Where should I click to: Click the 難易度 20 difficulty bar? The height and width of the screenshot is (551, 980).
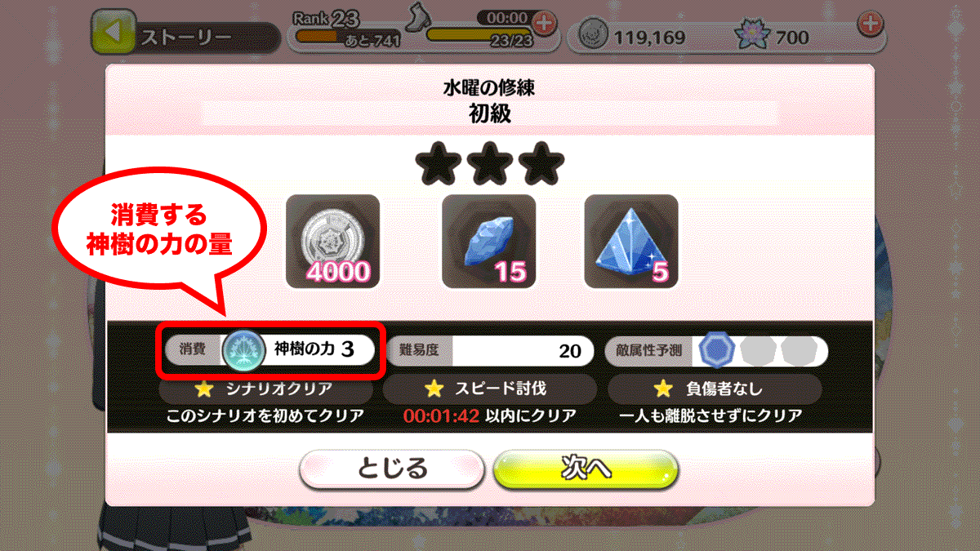pyautogui.click(x=490, y=351)
